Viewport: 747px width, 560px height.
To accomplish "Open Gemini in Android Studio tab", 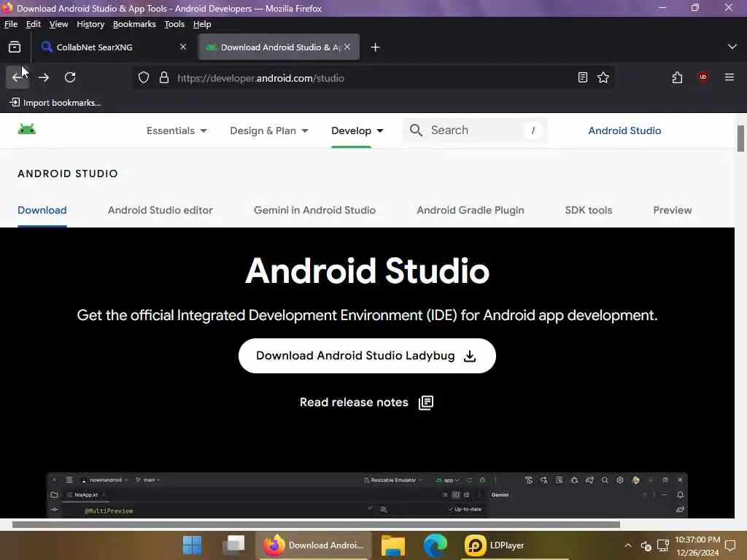I will 314,210.
